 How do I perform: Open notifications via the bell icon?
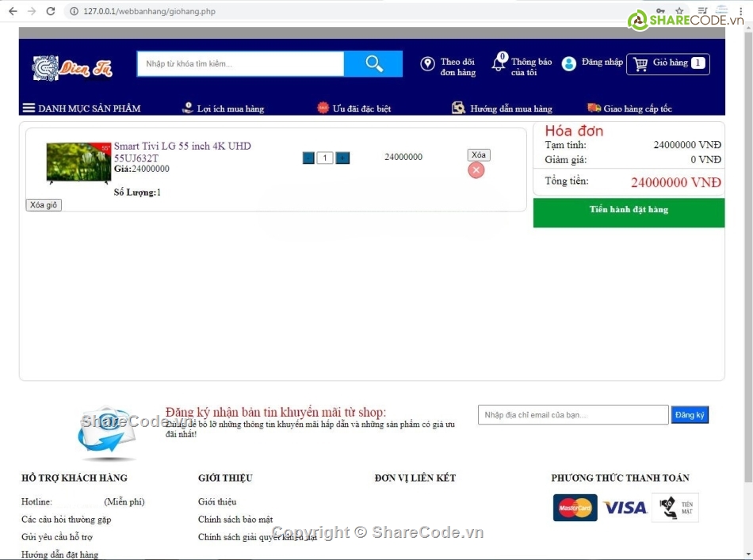tap(499, 63)
